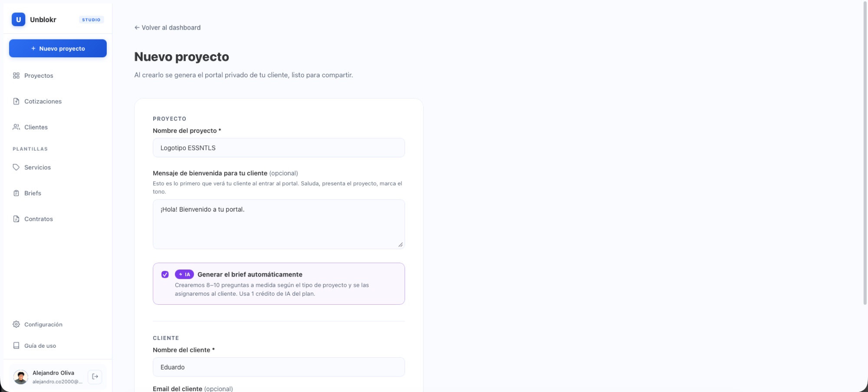
Task: Click the page vertical scrollbar
Action: click(865, 153)
